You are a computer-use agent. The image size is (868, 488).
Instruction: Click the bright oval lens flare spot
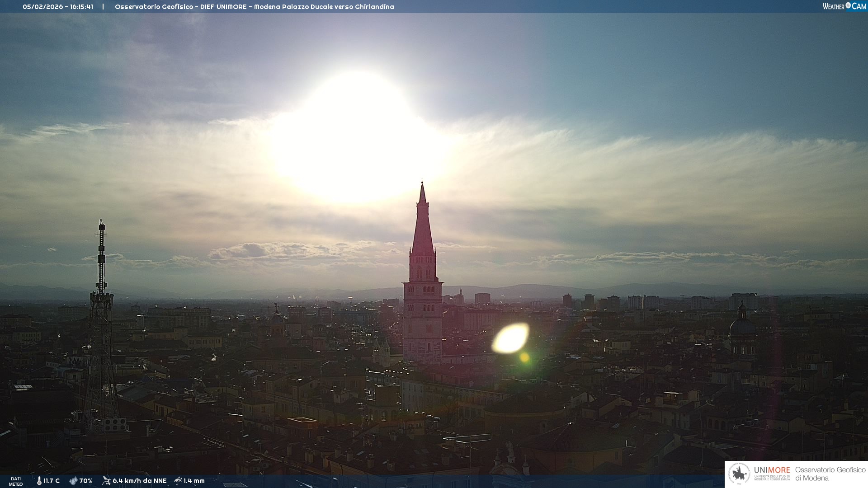pos(510,338)
